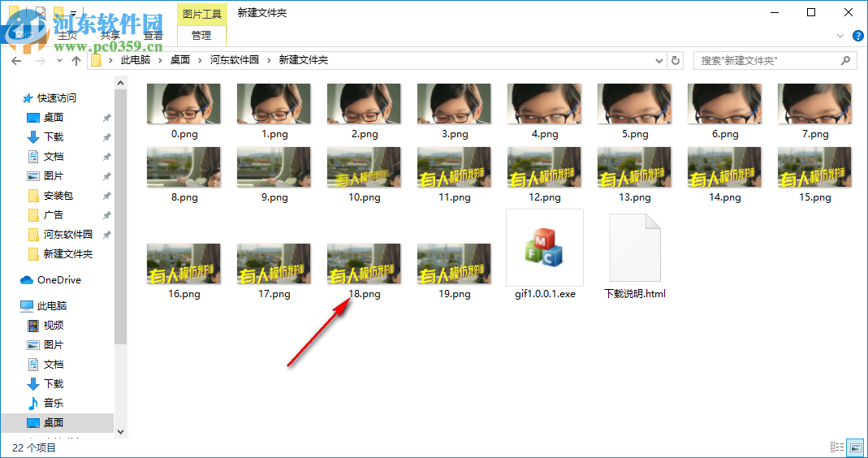Select the 11.png thumbnail
Viewport: 868px width, 458px height.
click(x=454, y=167)
